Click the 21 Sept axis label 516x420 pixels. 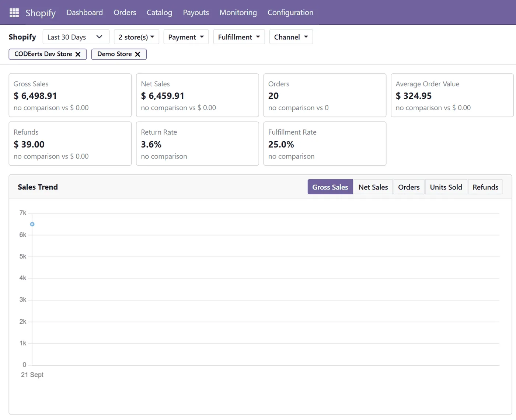32,375
